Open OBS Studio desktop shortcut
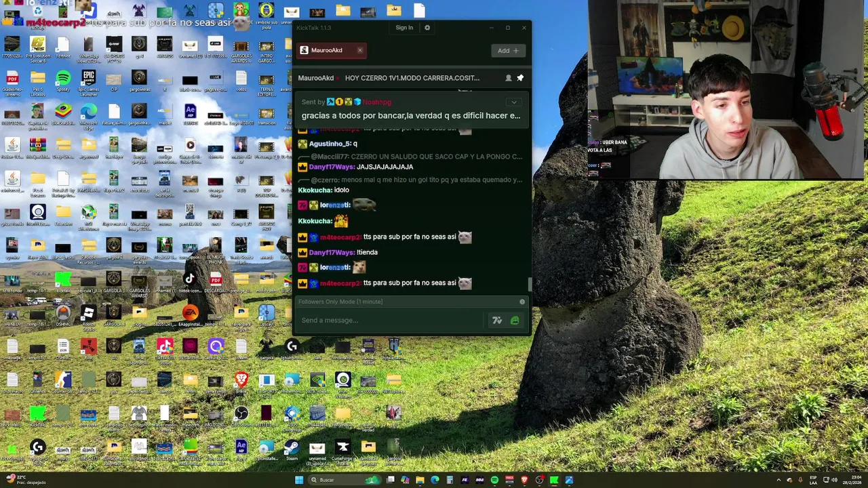This screenshot has height=488, width=868. (x=241, y=415)
